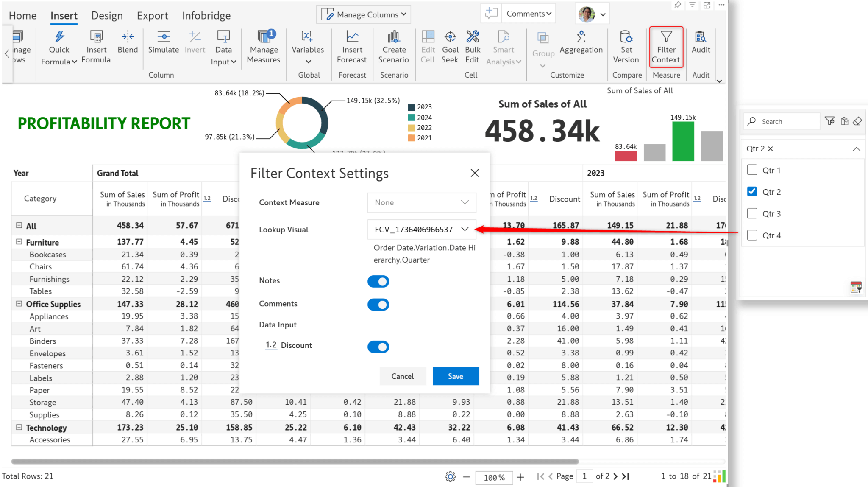
Task: Switch to the Design tab
Action: pos(107,15)
